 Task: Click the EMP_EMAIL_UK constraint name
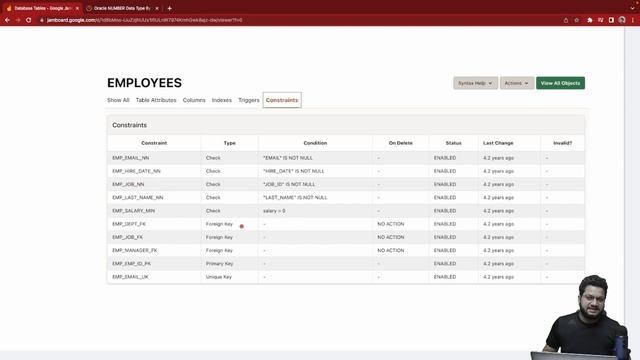pos(130,277)
